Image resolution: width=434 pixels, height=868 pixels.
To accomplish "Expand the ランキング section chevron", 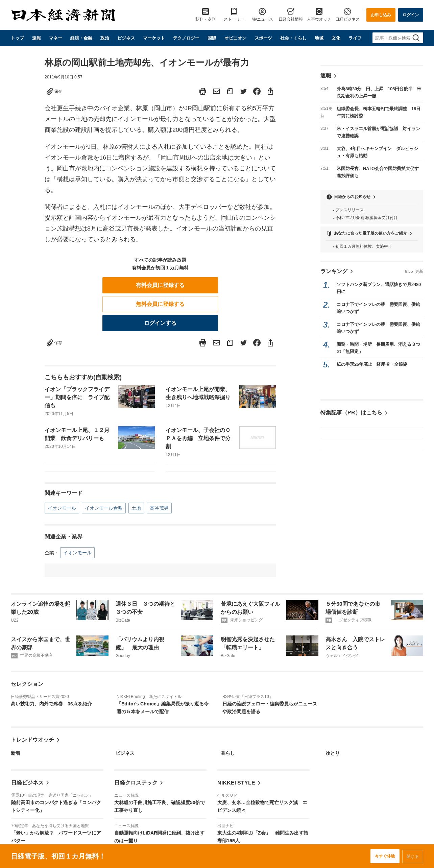I will (352, 271).
